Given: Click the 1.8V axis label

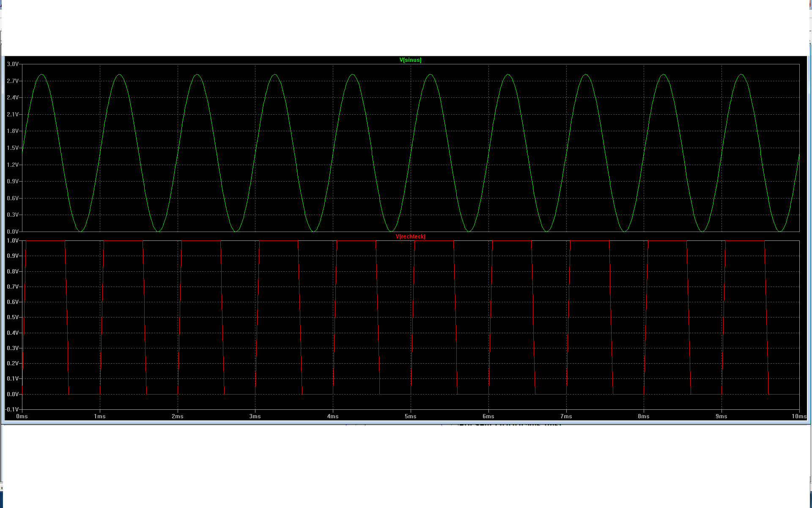Looking at the screenshot, I should point(13,131).
